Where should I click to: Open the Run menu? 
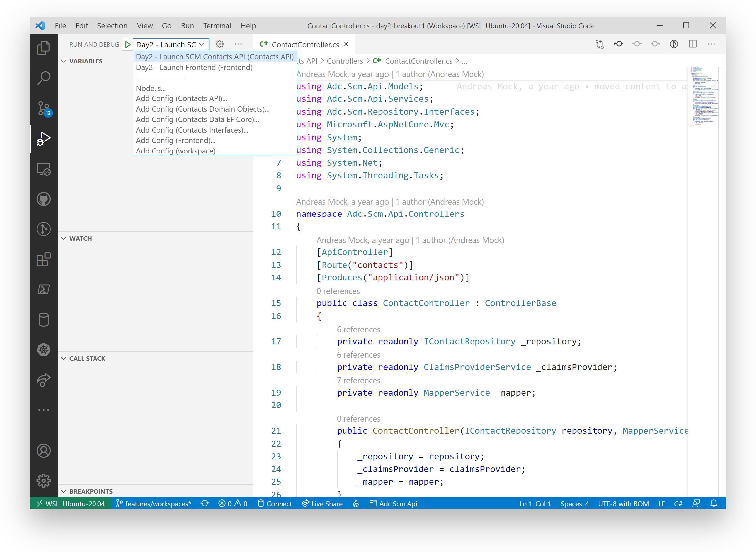tap(187, 26)
